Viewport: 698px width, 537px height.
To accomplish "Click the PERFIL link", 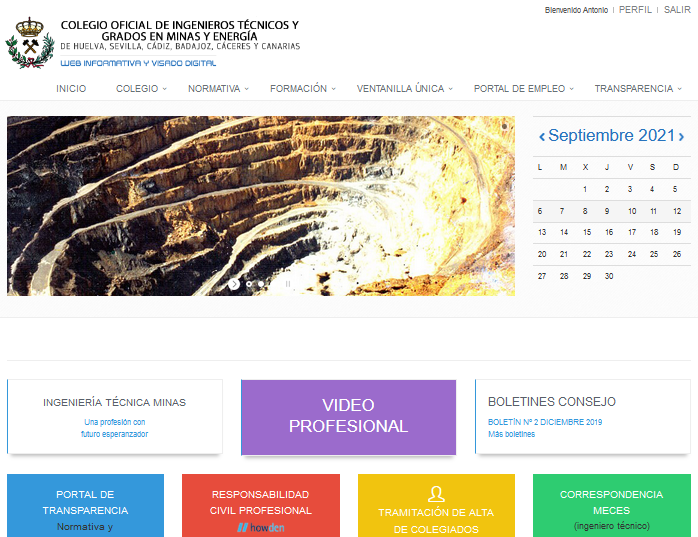I will (635, 9).
